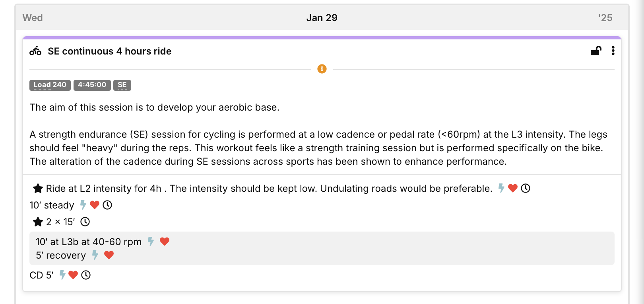644x304 pixels.
Task: Click heart icon on 10' at L3b line
Action: pos(165,242)
